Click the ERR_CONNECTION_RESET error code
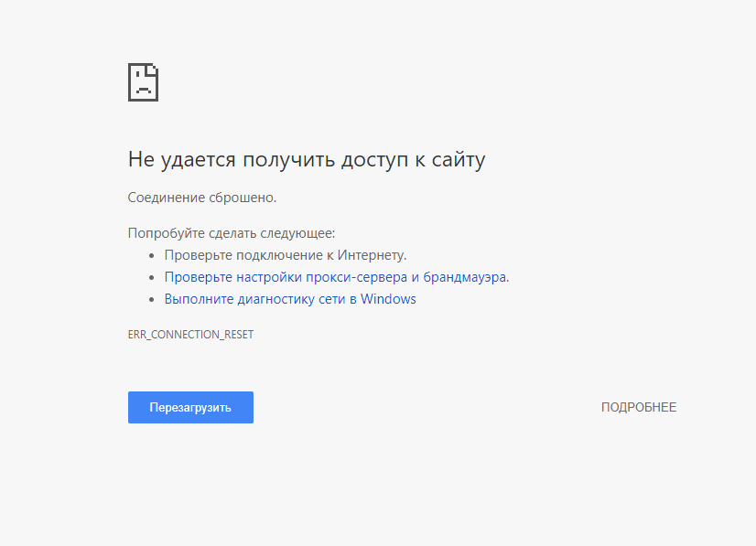756x546 pixels. click(190, 335)
